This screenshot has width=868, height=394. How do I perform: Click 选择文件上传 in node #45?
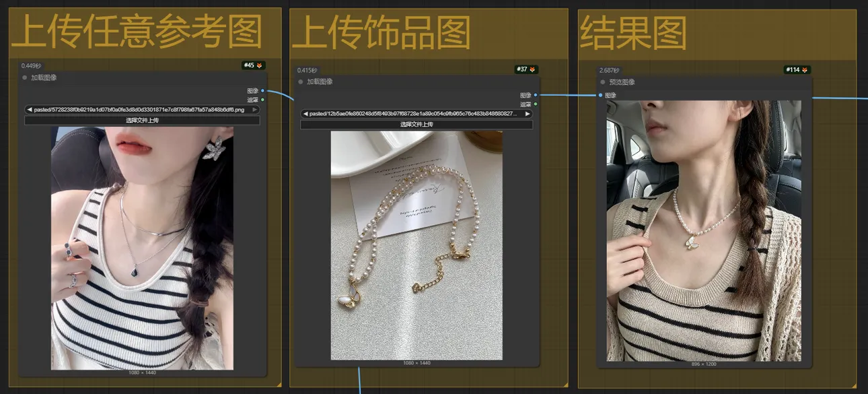click(142, 121)
